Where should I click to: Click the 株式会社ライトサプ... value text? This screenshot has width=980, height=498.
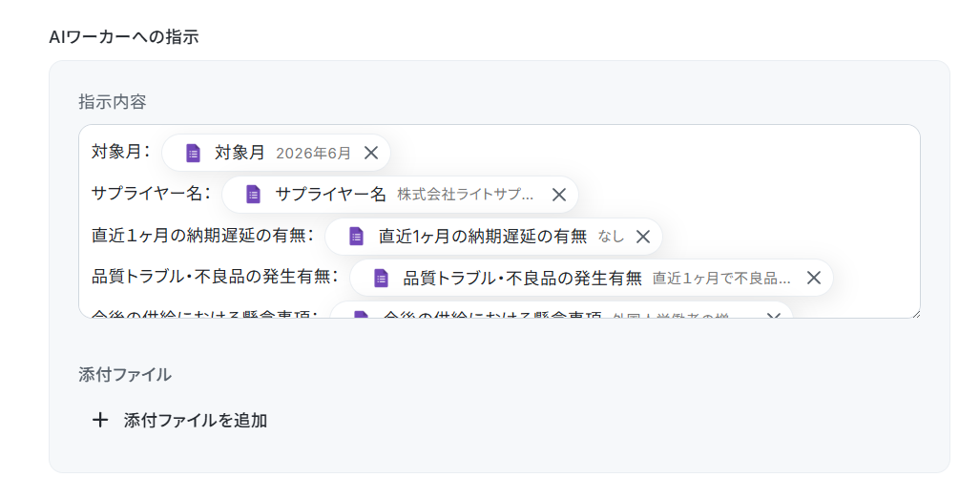click(466, 195)
